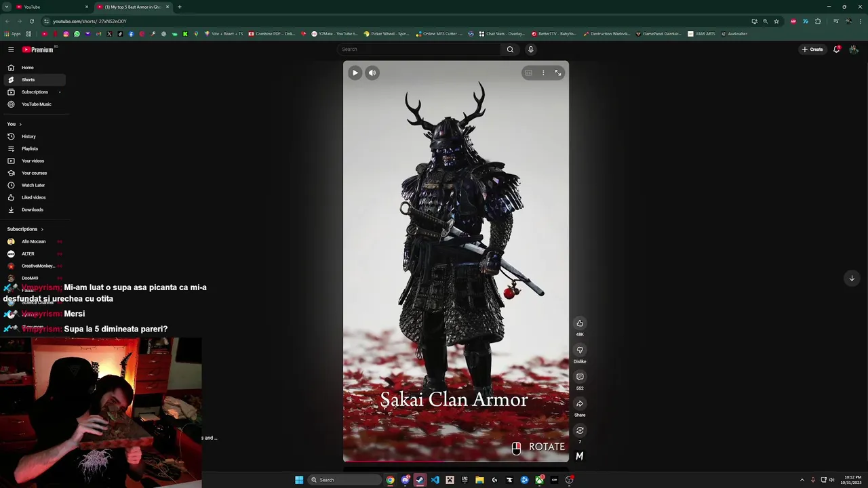Select the My top 5 Best Armor tab
This screenshot has width=868, height=488.
click(132, 7)
